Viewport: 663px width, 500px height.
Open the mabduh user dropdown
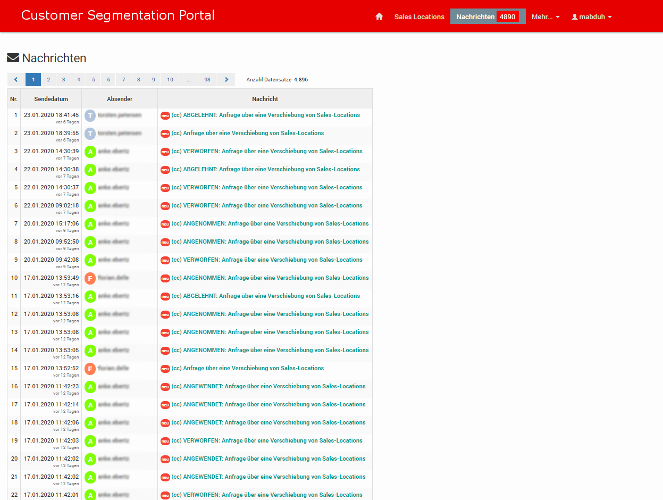(590, 17)
